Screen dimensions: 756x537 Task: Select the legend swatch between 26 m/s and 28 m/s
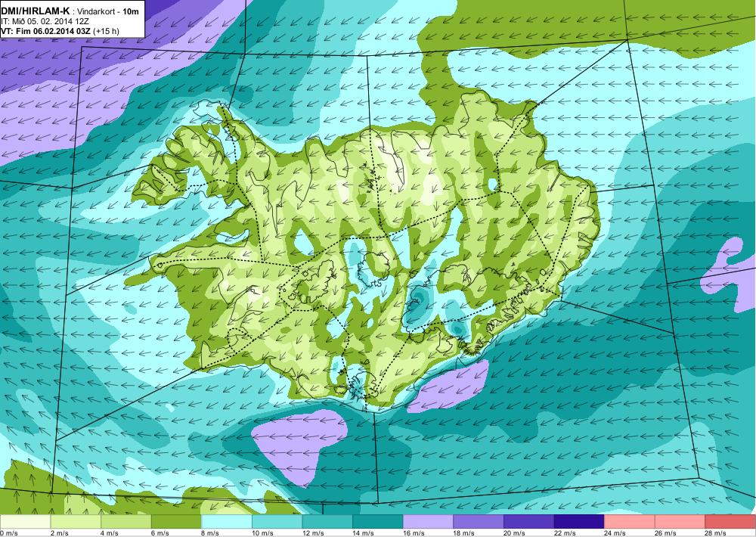tap(680, 522)
